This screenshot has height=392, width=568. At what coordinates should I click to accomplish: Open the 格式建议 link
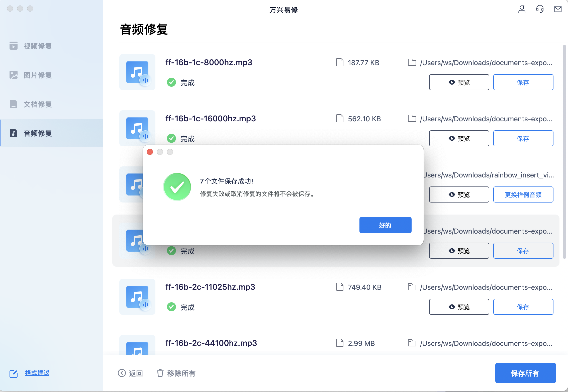(37, 373)
